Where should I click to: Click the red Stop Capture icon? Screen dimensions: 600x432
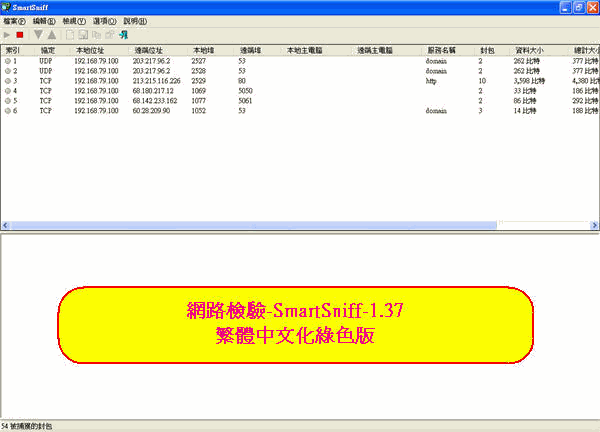point(20,35)
